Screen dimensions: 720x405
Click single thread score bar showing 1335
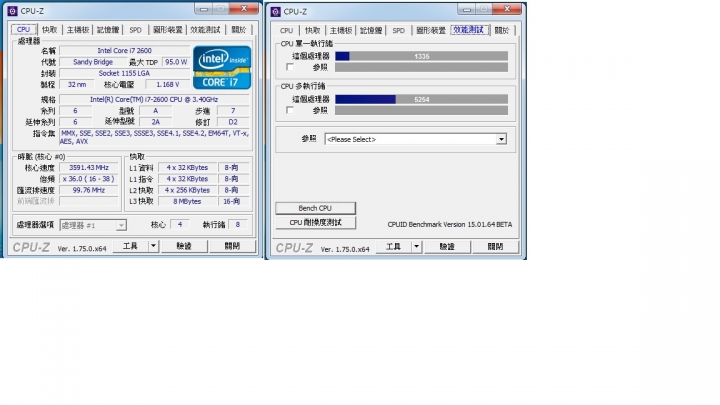point(422,56)
